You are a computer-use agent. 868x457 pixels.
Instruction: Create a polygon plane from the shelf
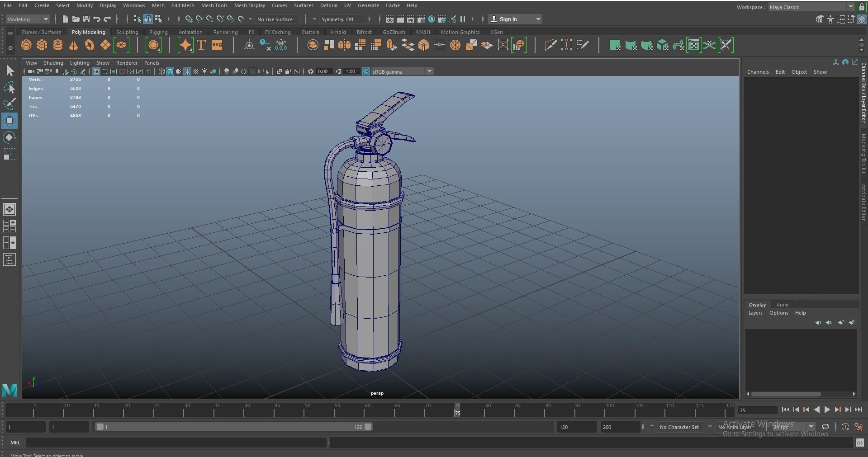tap(105, 45)
